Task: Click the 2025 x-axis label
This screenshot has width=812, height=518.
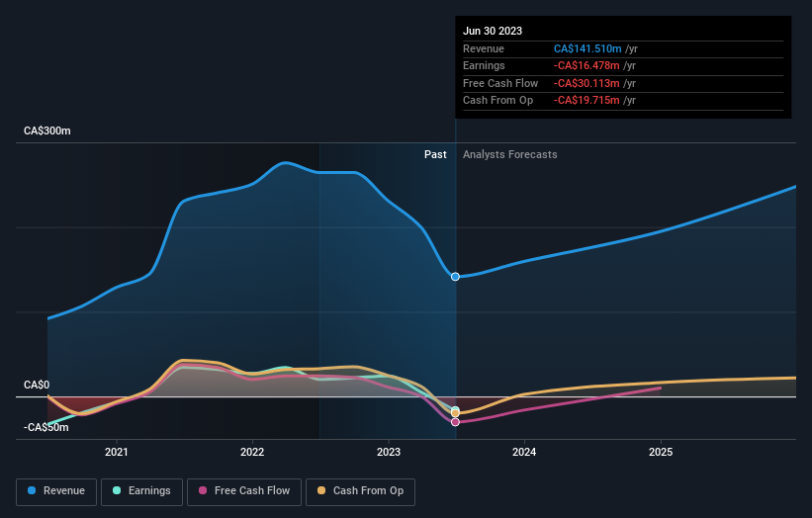Action: point(661,452)
